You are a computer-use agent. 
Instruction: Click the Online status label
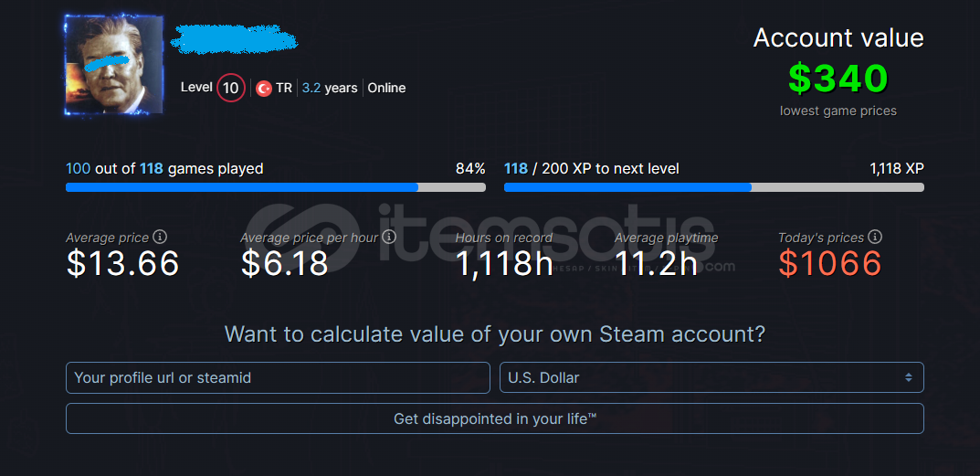point(386,89)
